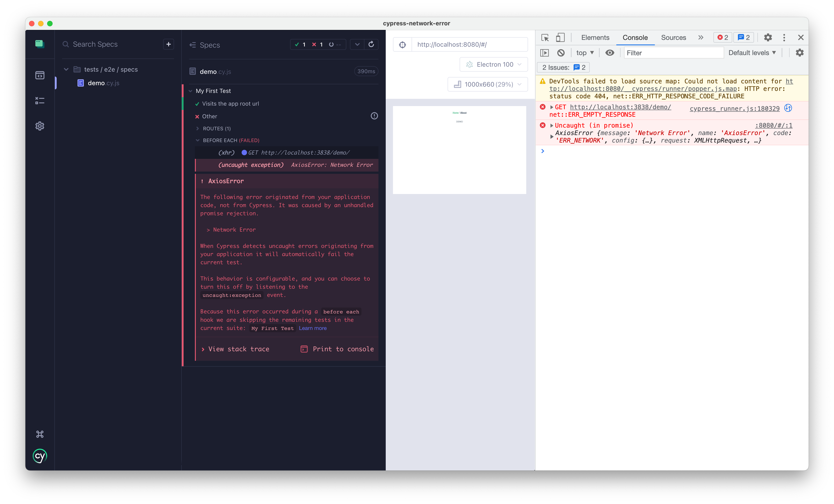
Task: Open keyboard shortcuts command icon
Action: (40, 434)
